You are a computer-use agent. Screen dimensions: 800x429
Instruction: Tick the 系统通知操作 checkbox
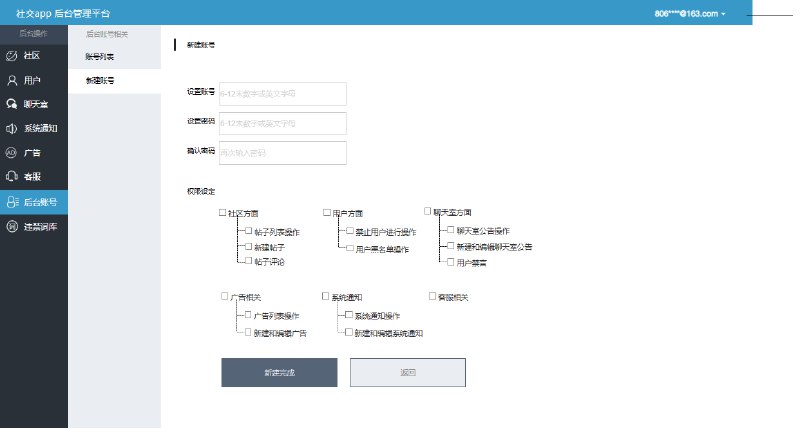click(x=348, y=315)
